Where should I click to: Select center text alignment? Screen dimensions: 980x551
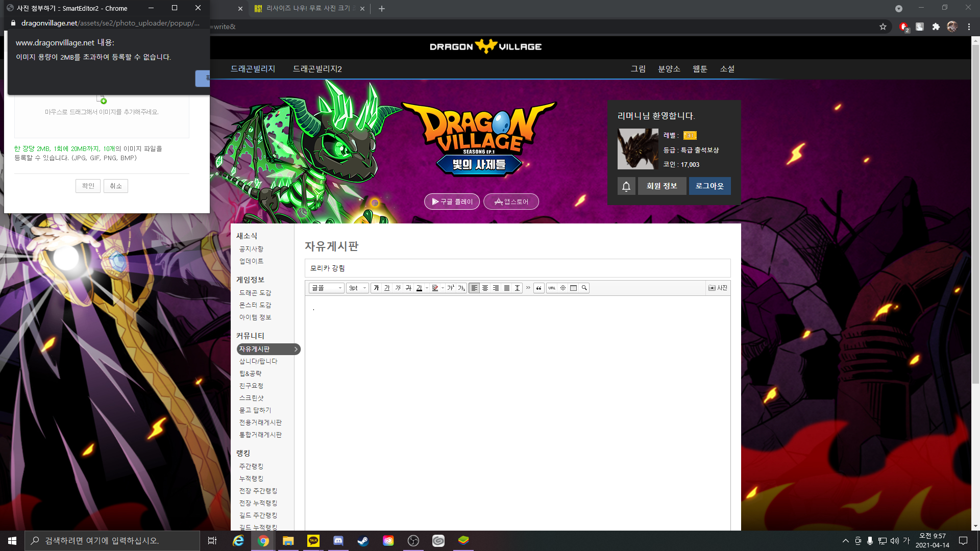click(485, 288)
